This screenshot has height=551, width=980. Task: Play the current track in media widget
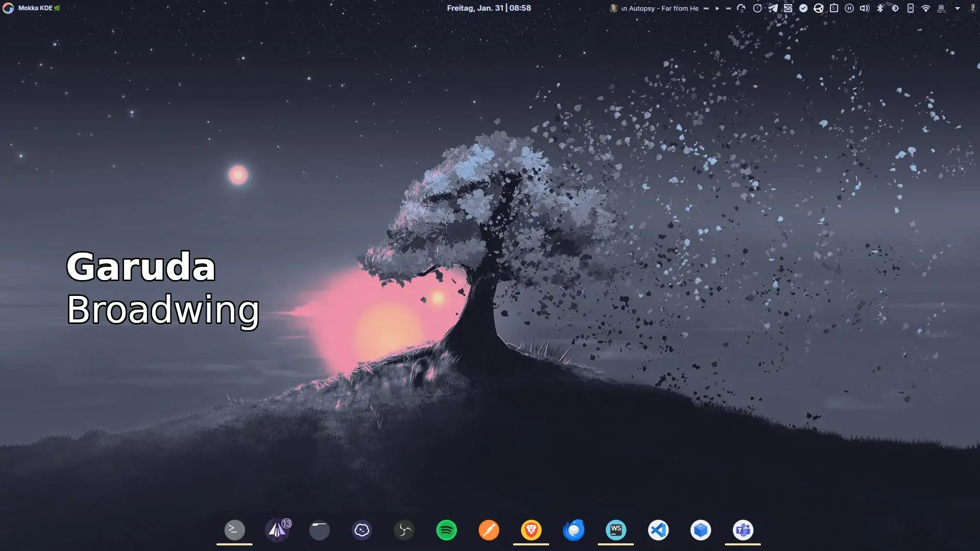[x=717, y=8]
